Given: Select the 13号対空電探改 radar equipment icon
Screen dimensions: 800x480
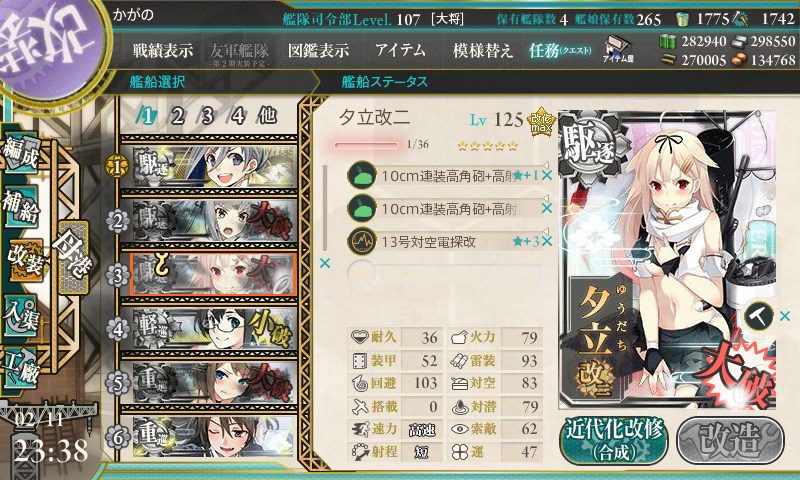Looking at the screenshot, I should [x=362, y=241].
